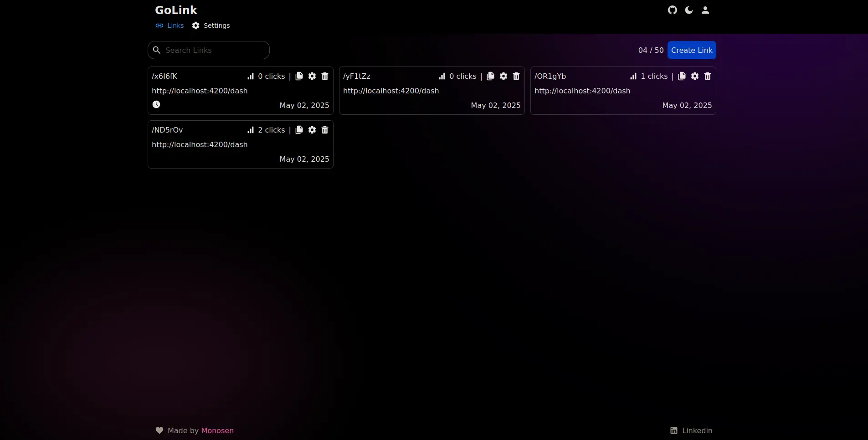Delete the /x6I6fK link

pyautogui.click(x=324, y=76)
